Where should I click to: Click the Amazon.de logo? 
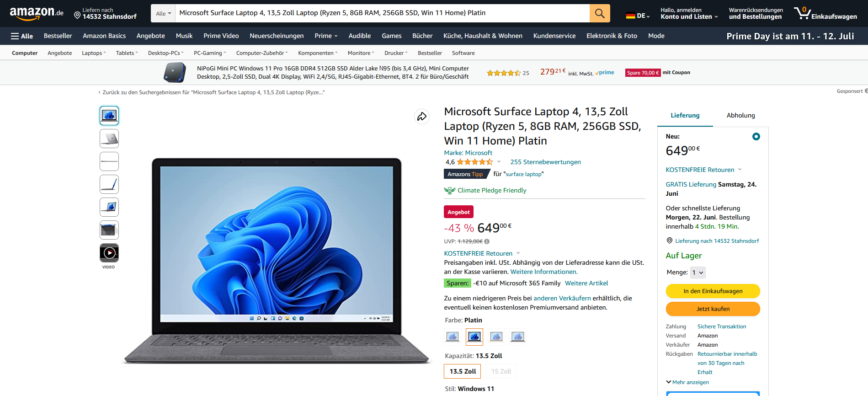tap(37, 13)
